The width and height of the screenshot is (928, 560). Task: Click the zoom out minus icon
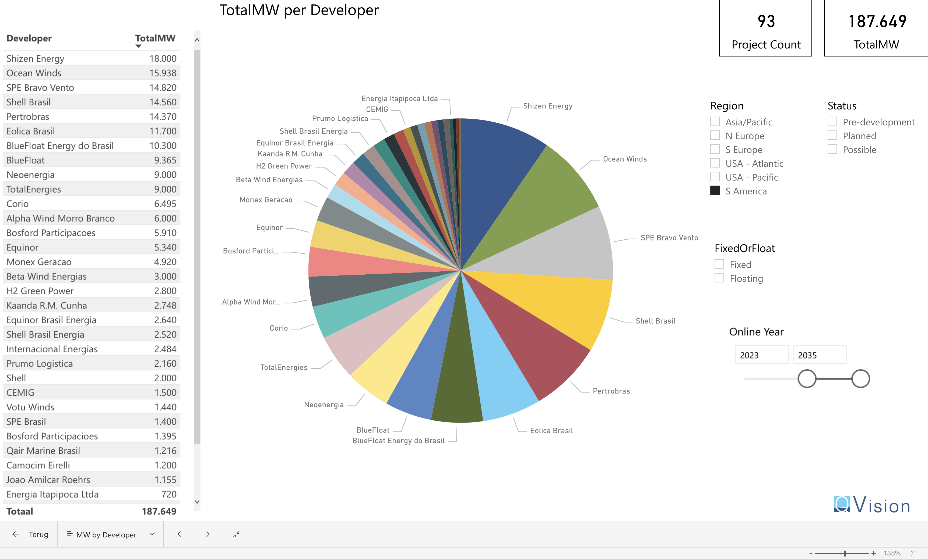[x=811, y=553]
